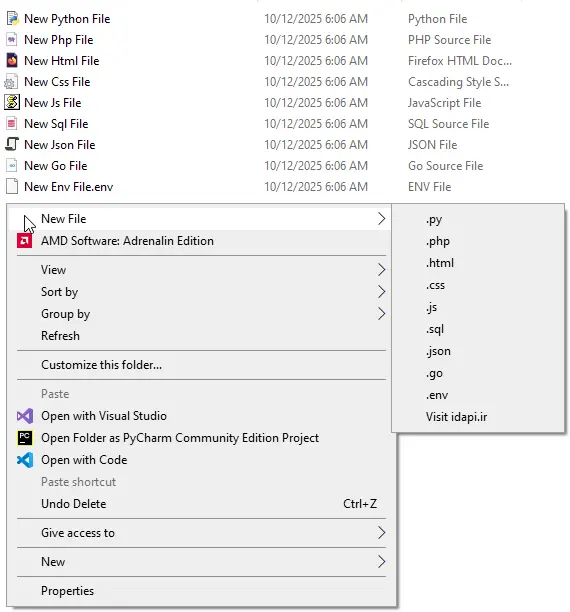Choose Open with Visual Studio

pos(199,416)
